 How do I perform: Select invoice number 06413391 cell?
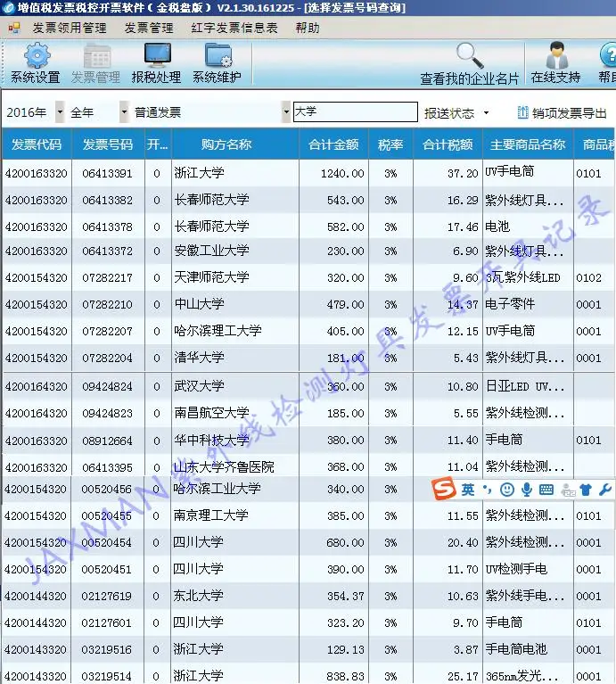107,173
